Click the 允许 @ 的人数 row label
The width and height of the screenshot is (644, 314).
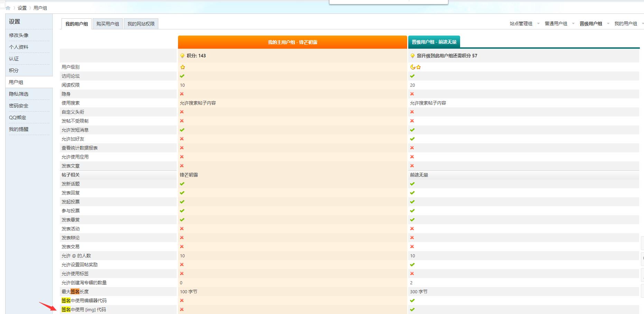76,256
